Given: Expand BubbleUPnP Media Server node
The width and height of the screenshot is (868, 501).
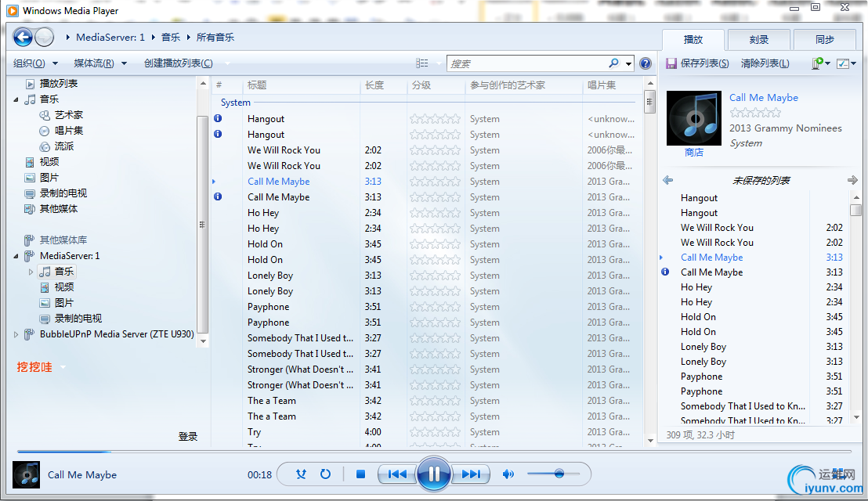Looking at the screenshot, I should pyautogui.click(x=16, y=334).
